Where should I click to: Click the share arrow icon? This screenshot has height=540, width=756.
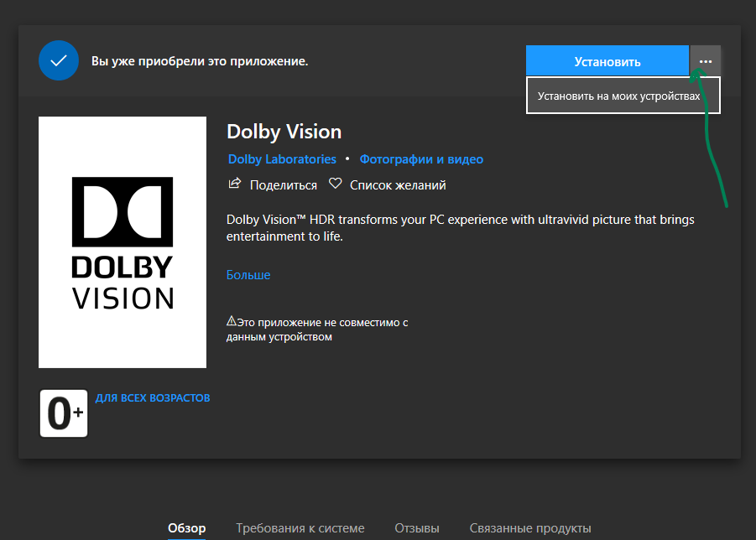[x=235, y=184]
